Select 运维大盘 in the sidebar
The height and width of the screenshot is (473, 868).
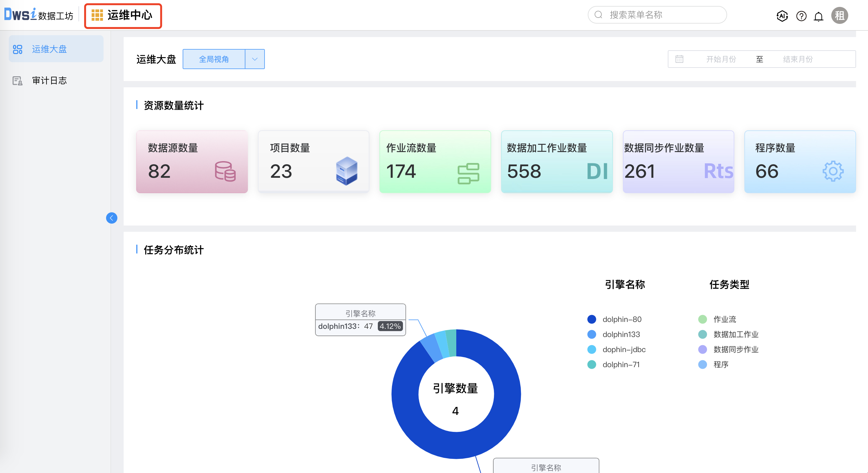(x=49, y=49)
